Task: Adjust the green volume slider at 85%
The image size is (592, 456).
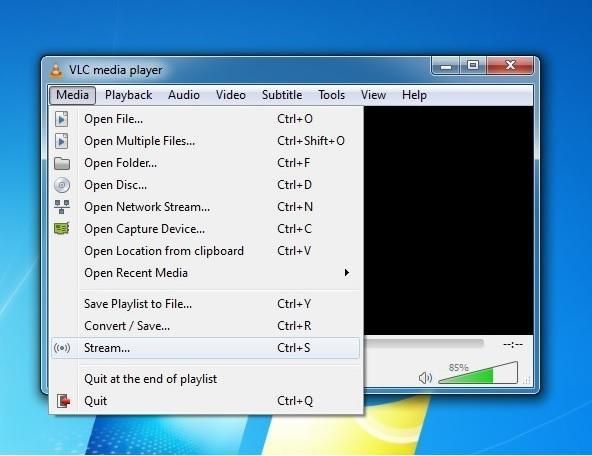Action: tap(478, 373)
